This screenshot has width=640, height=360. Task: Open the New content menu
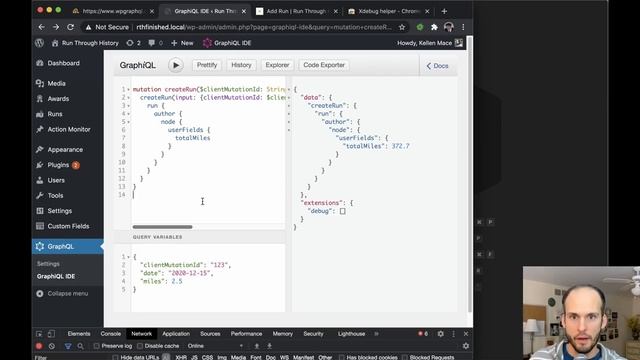(x=182, y=43)
